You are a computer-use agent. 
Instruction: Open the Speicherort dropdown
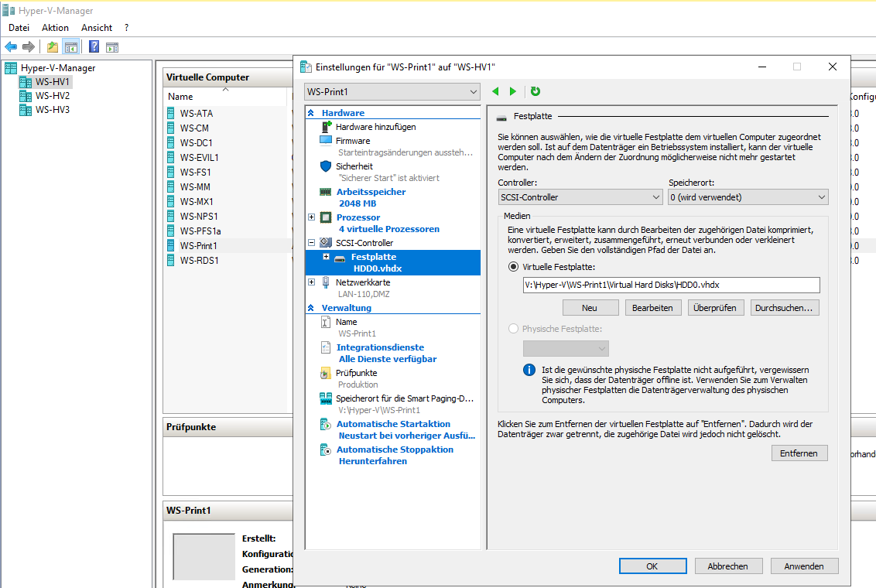[748, 197]
